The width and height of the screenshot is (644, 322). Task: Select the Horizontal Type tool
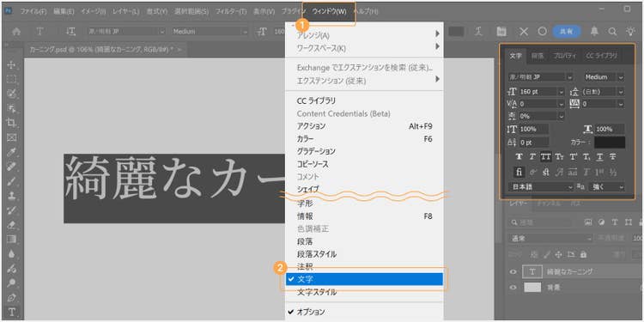pos(11,313)
